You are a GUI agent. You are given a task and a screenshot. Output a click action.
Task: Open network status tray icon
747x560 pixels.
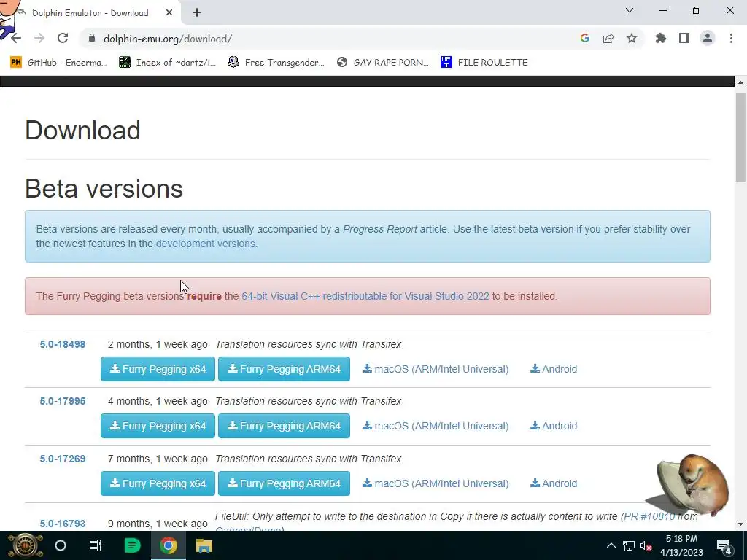(629, 545)
